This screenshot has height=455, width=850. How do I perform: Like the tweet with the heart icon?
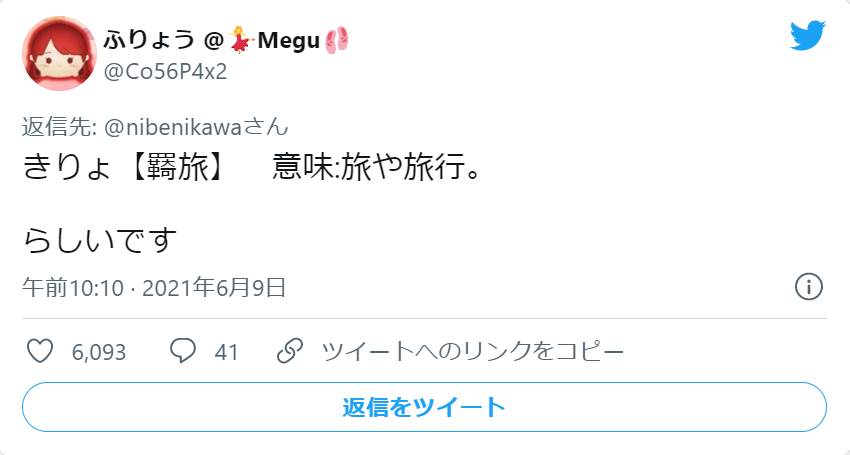point(40,351)
